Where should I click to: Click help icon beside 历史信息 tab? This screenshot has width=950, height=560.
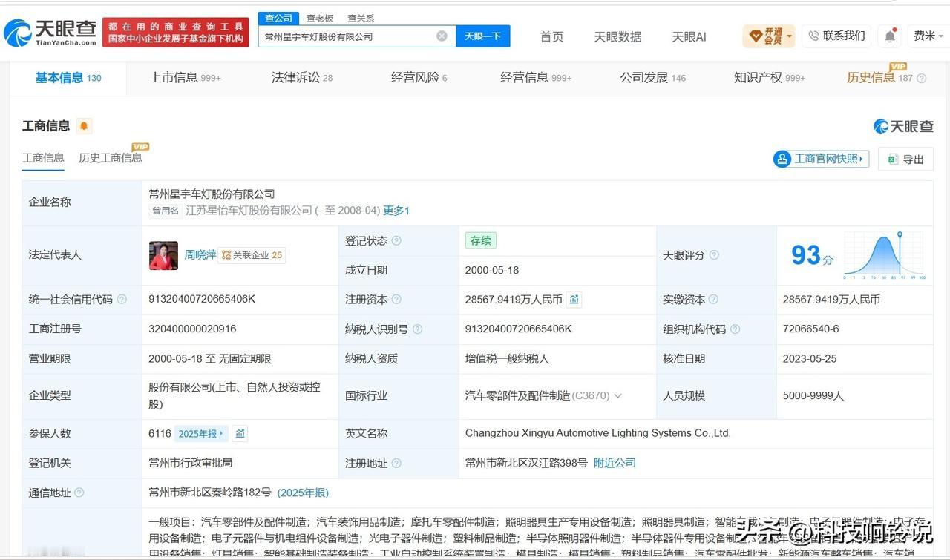coord(922,78)
